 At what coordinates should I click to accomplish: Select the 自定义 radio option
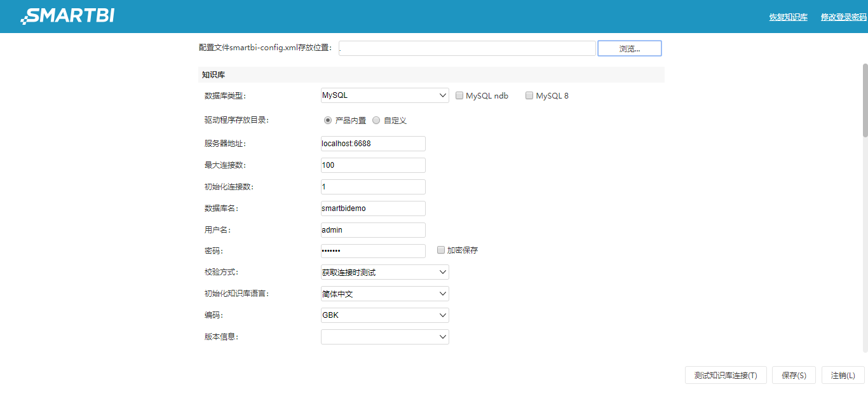(x=376, y=120)
